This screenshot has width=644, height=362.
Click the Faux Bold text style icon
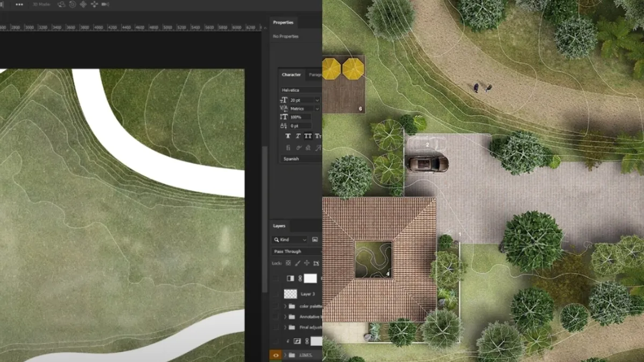pyautogui.click(x=288, y=136)
